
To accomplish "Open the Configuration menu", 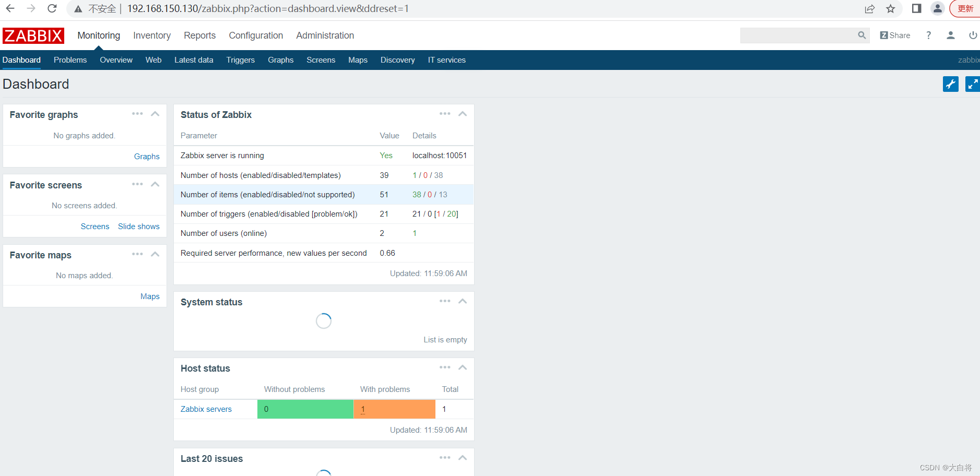I will click(x=256, y=35).
